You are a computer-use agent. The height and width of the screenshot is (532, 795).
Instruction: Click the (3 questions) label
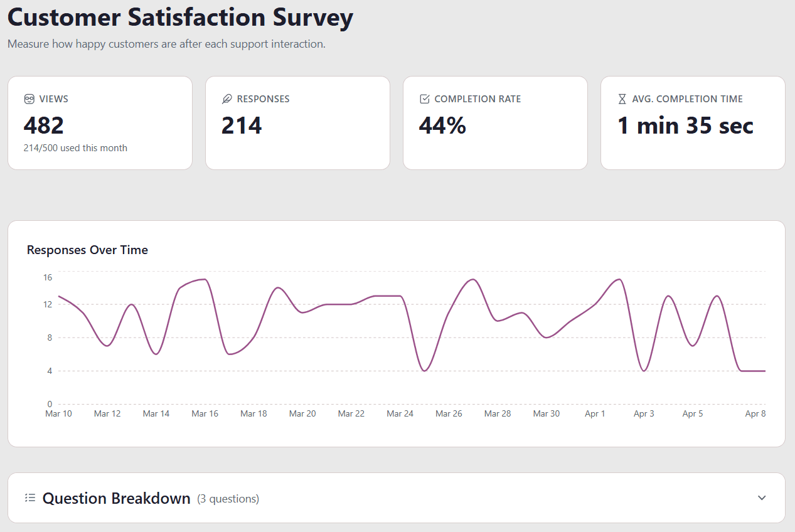tap(228, 498)
